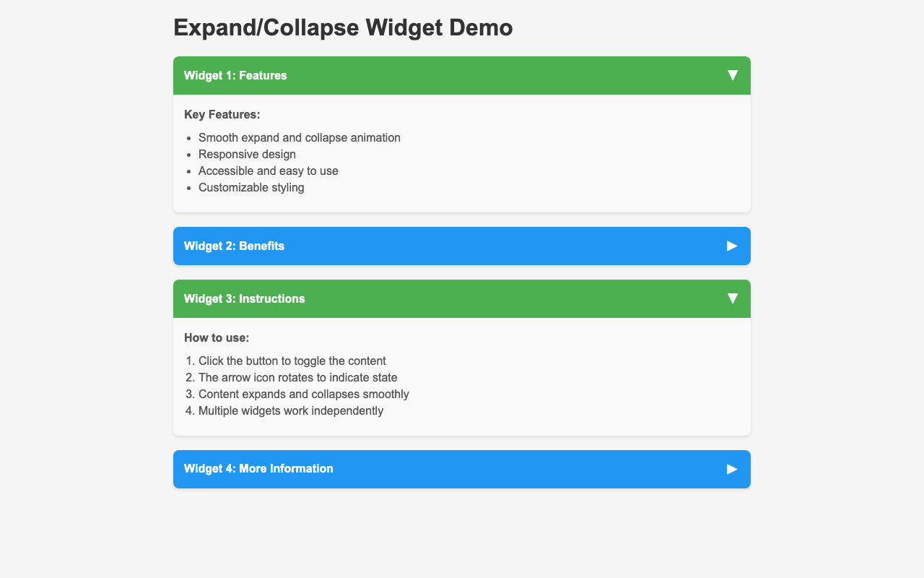Image resolution: width=924 pixels, height=578 pixels.
Task: Click the 'Expand/Collapse Widget Demo' page heading
Action: (343, 27)
